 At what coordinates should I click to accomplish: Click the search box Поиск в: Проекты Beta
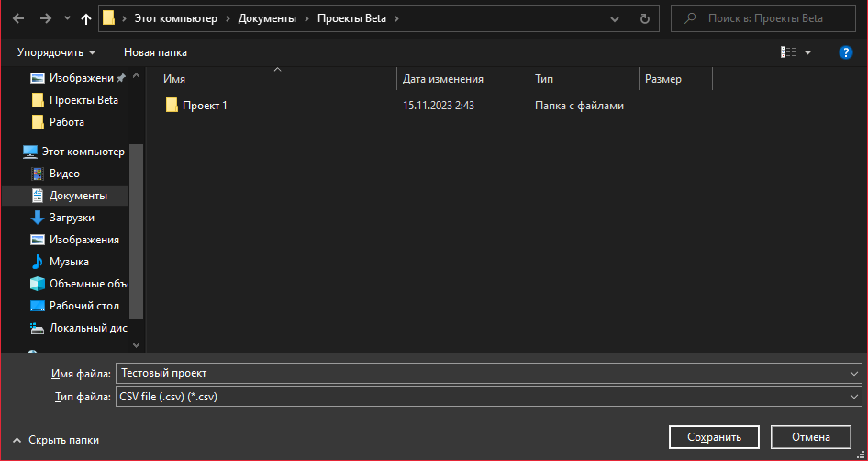point(771,18)
